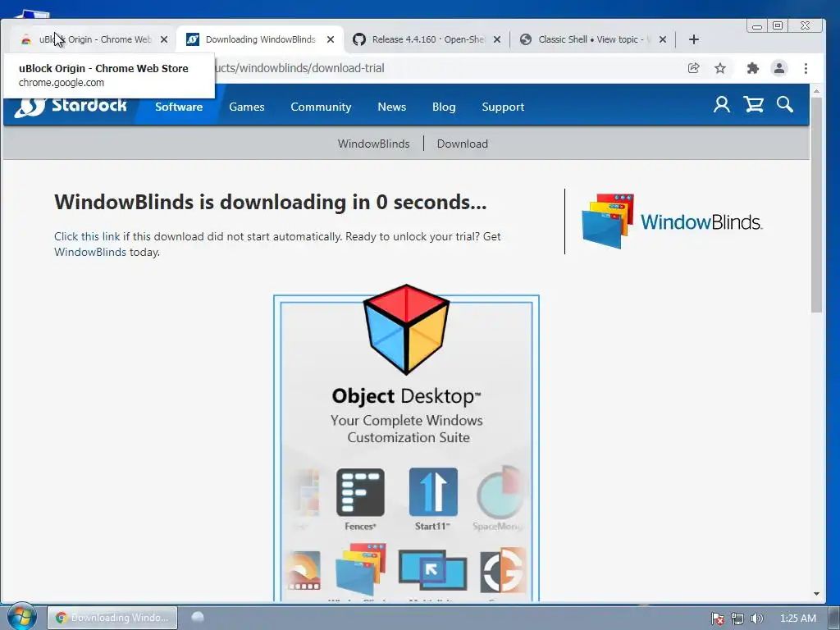The image size is (840, 630).
Task: Open the Games menu
Action: [x=246, y=107]
